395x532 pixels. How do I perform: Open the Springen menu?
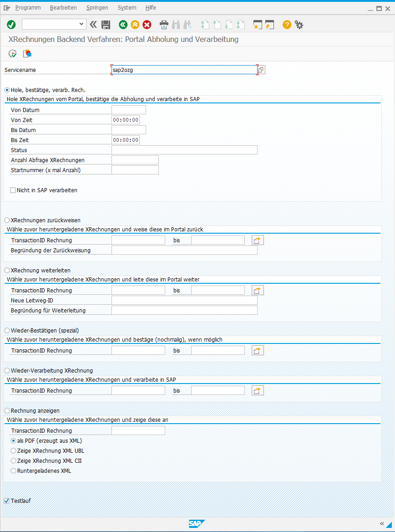click(97, 7)
